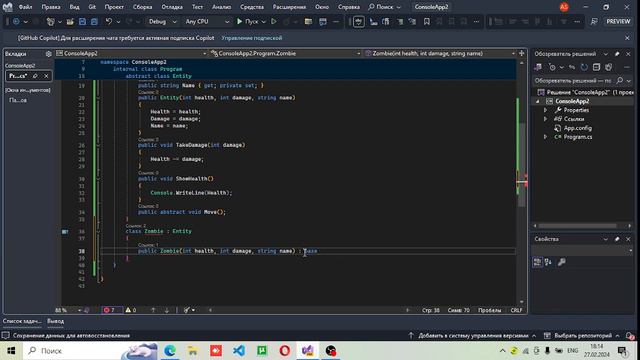Expand the Program.cs node in tree
This screenshot has height=360, width=640.
[545, 137]
